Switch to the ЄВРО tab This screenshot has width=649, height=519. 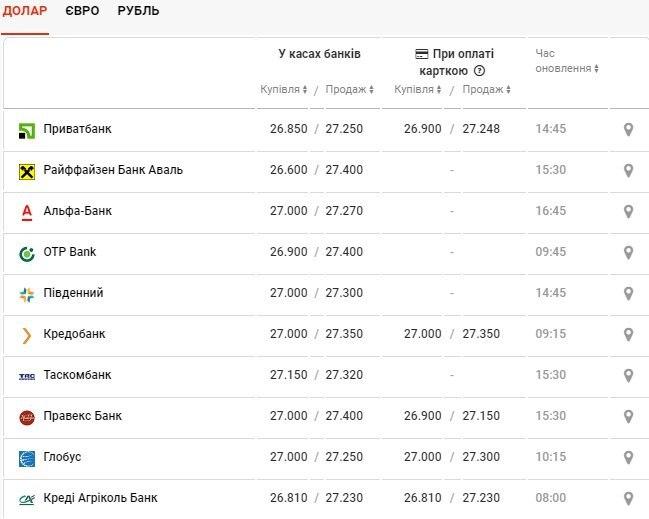(82, 11)
